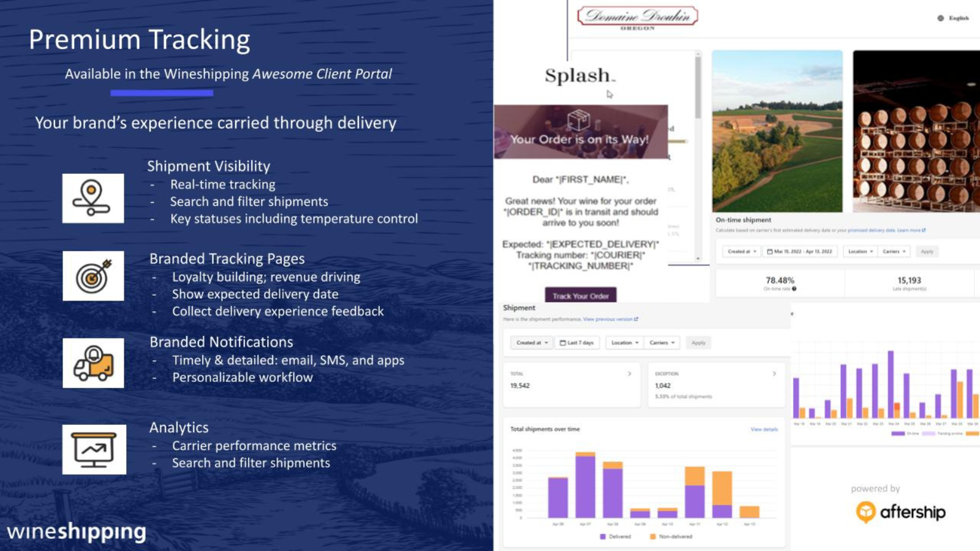This screenshot has width=980, height=551.
Task: Open the Learn more link
Action: [909, 230]
